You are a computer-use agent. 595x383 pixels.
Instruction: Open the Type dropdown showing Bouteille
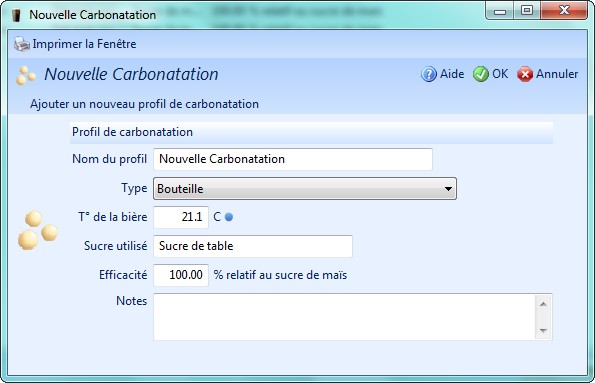[x=305, y=188]
